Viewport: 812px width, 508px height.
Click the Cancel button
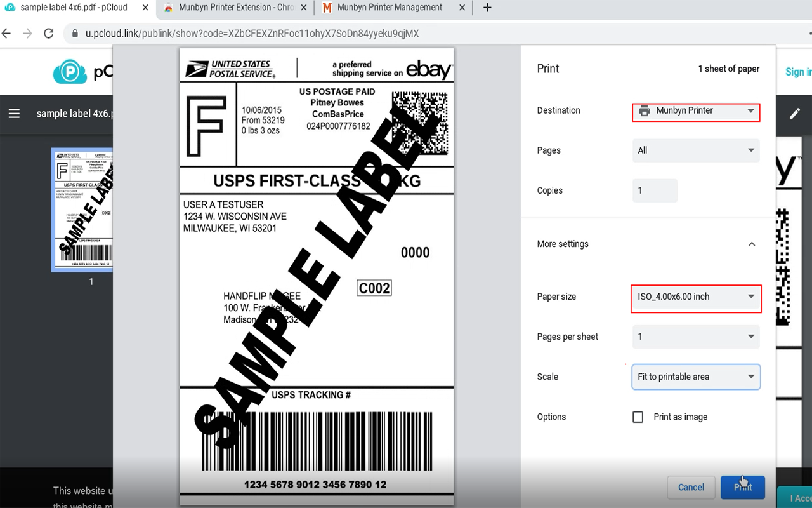pos(691,488)
